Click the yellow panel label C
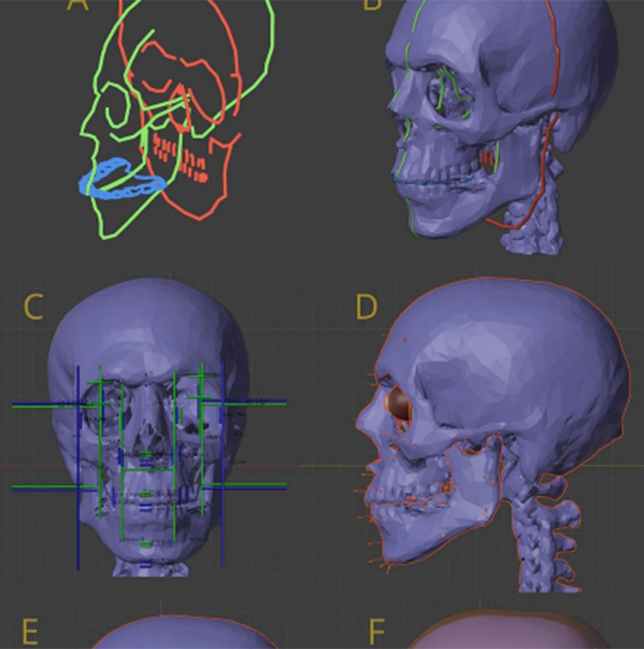This screenshot has width=644, height=649. [x=33, y=307]
